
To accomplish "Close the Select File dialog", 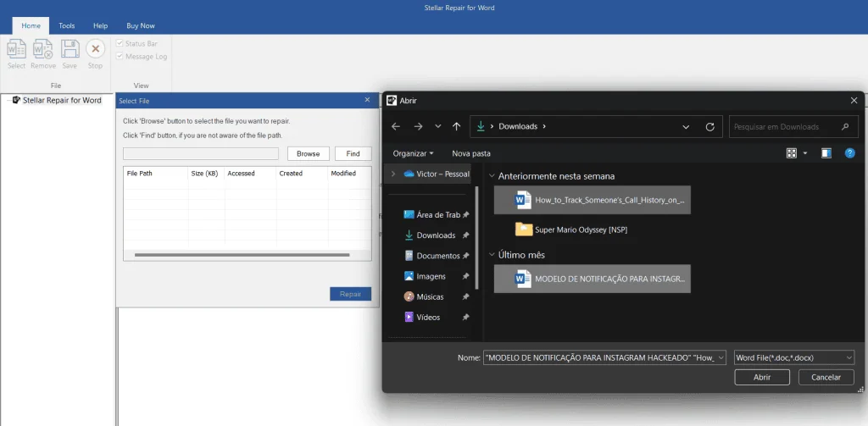I will [367, 100].
